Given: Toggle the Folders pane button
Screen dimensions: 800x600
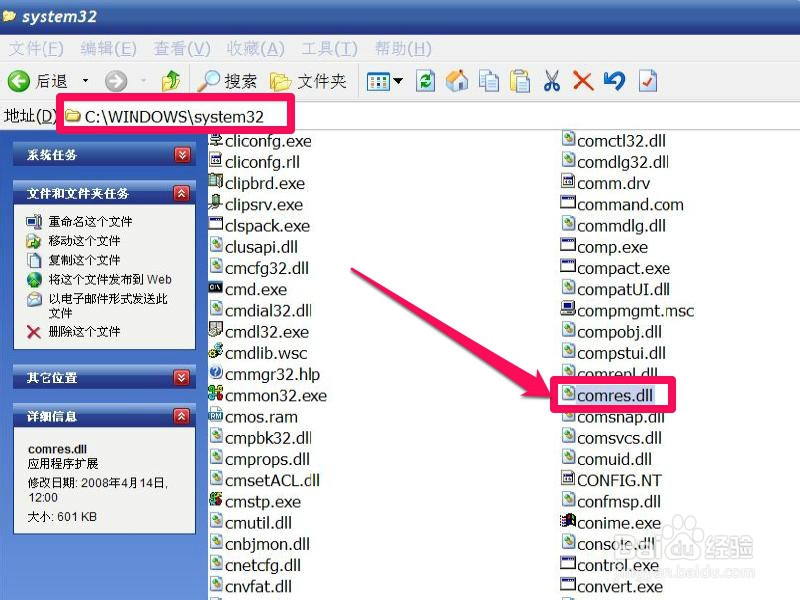Looking at the screenshot, I should [308, 81].
